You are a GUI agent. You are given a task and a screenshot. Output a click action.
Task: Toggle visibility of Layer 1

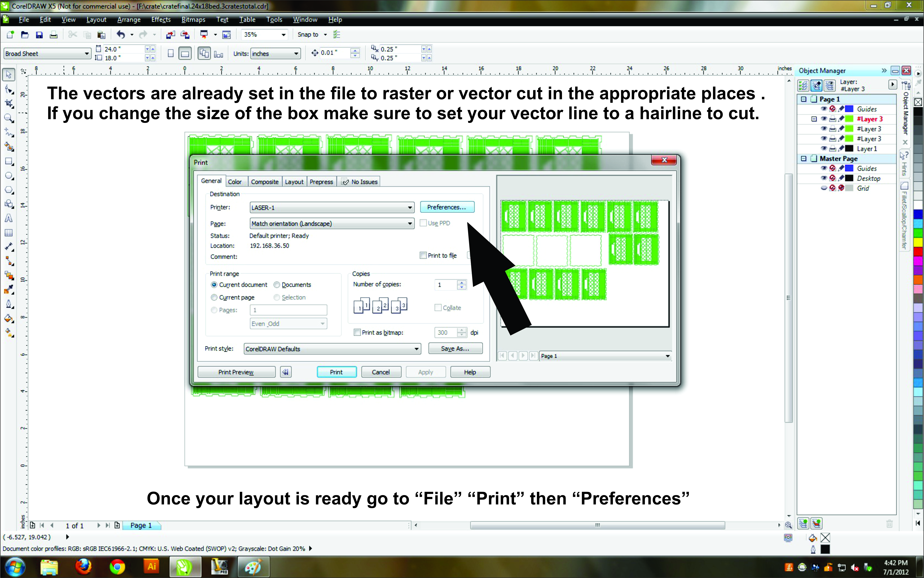point(824,149)
